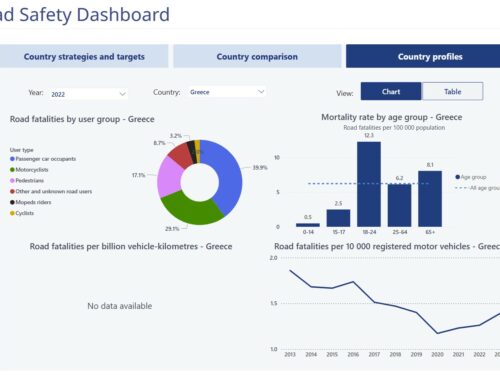Viewport: 500px width, 383px height.
Task: Click the Road fatalities by user group title
Action: (x=82, y=119)
